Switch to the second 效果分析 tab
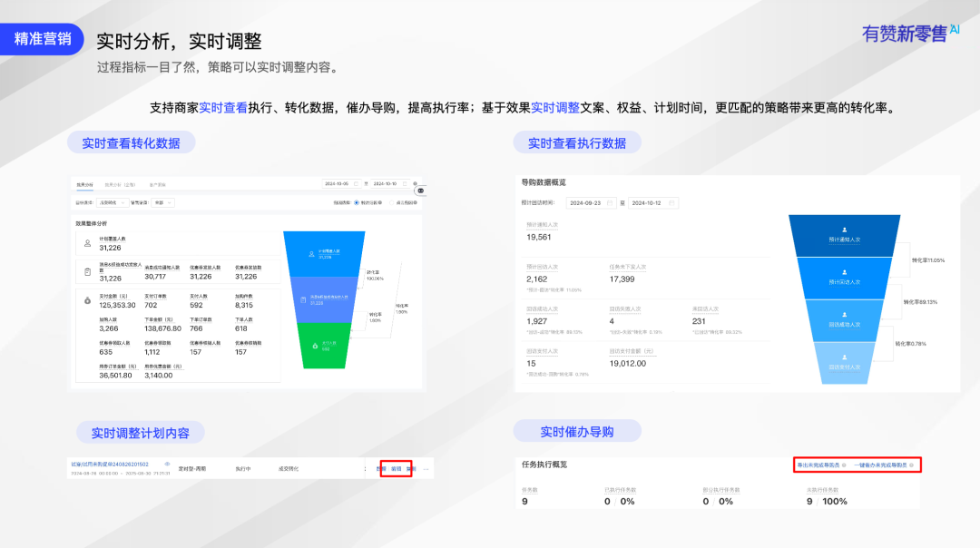This screenshot has height=548, width=980. pyautogui.click(x=120, y=185)
